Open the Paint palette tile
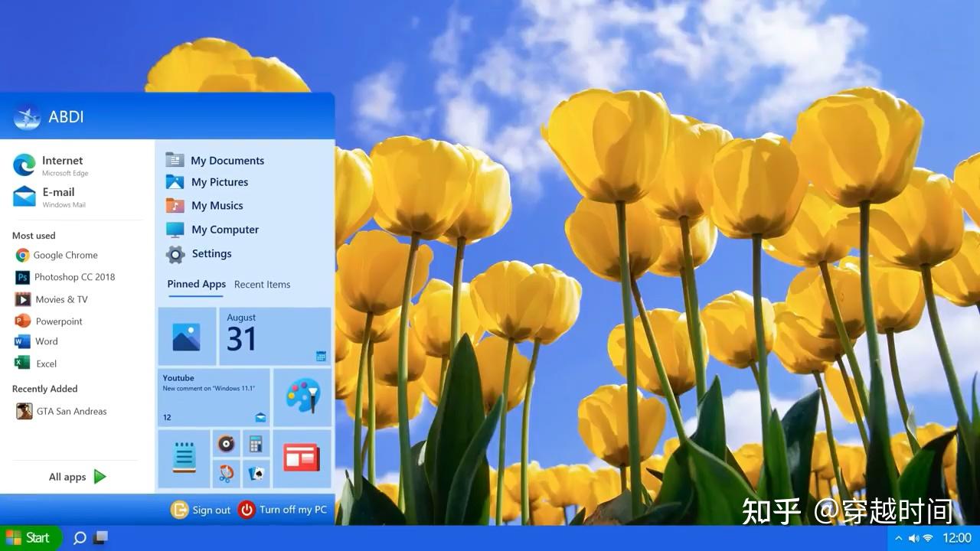The image size is (980, 551). (302, 397)
